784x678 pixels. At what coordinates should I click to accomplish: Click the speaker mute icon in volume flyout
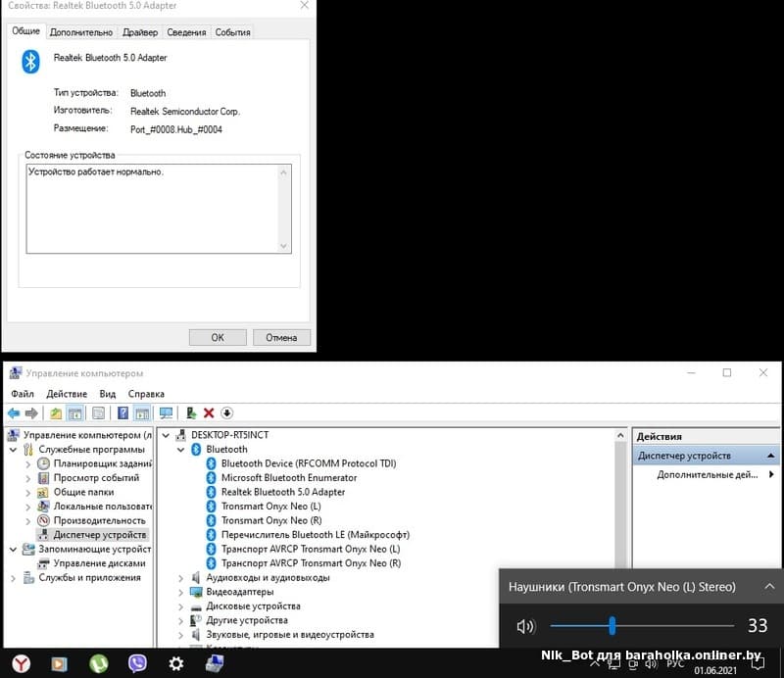[x=525, y=626]
